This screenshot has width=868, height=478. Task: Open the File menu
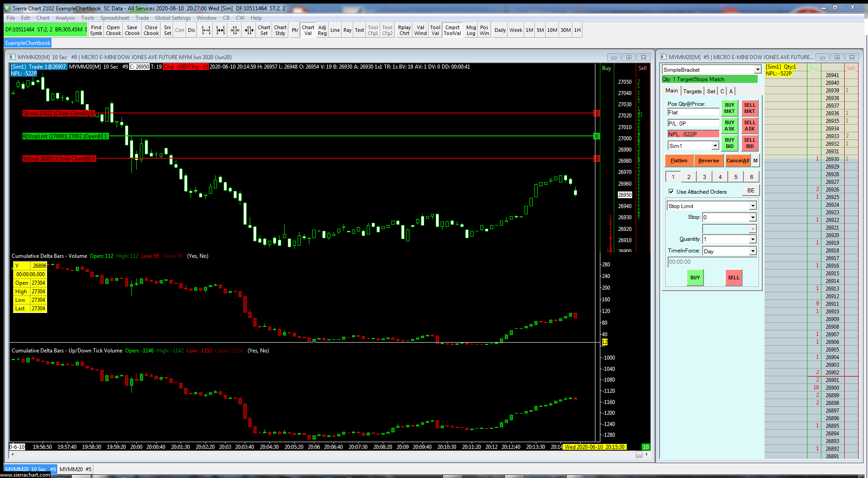(11, 18)
